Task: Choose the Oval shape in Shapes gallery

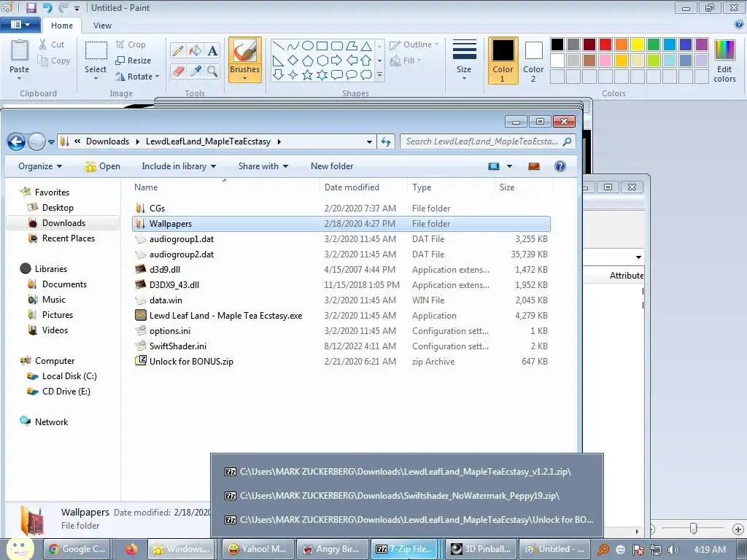Action: pyautogui.click(x=308, y=46)
